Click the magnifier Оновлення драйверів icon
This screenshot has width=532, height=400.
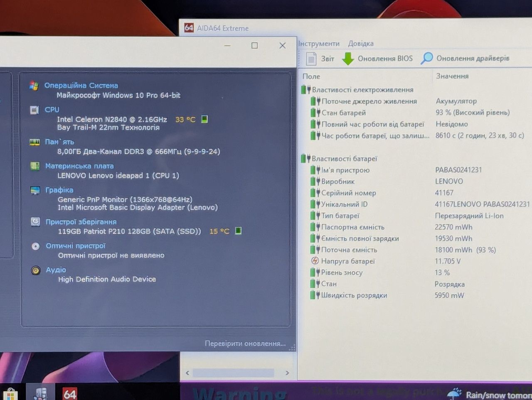pyautogui.click(x=427, y=58)
